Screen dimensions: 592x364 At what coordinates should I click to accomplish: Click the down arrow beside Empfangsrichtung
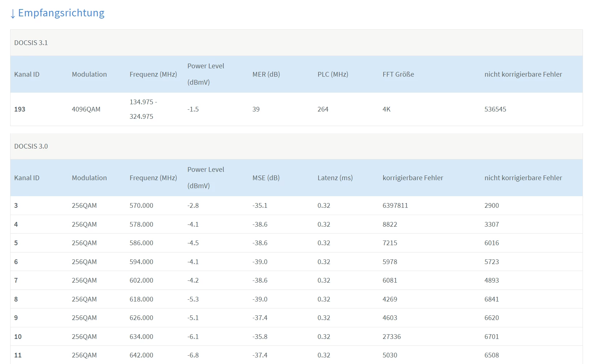(13, 14)
